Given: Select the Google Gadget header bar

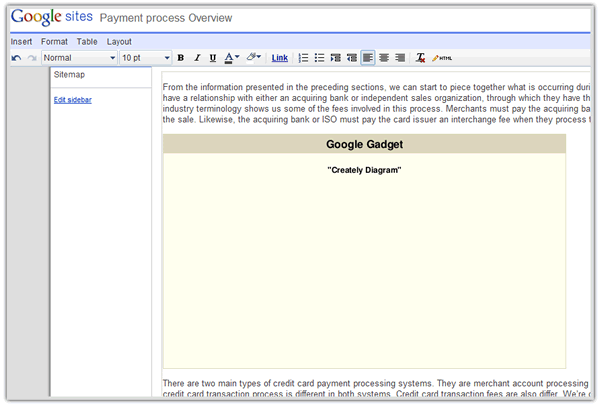Looking at the screenshot, I should pyautogui.click(x=364, y=144).
